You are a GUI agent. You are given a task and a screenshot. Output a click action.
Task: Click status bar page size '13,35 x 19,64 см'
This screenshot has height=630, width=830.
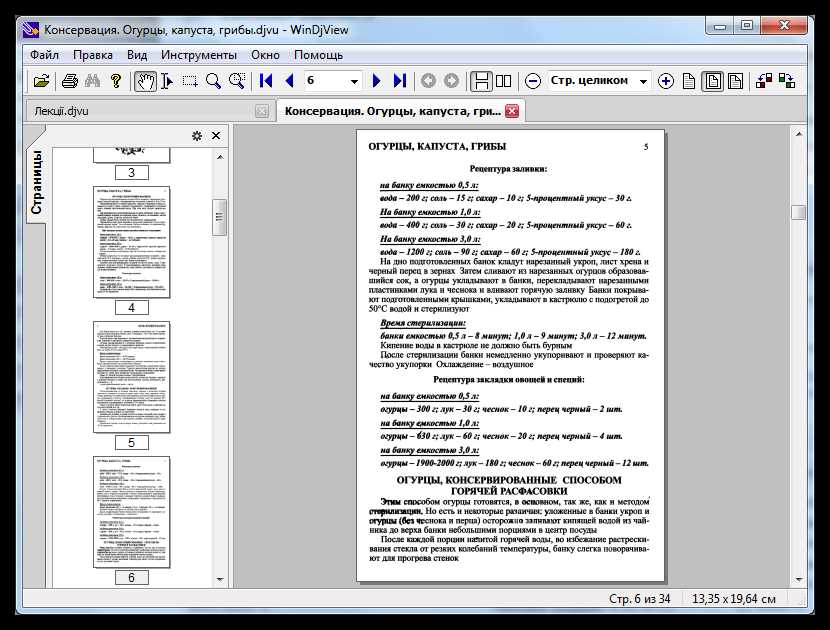coord(734,599)
